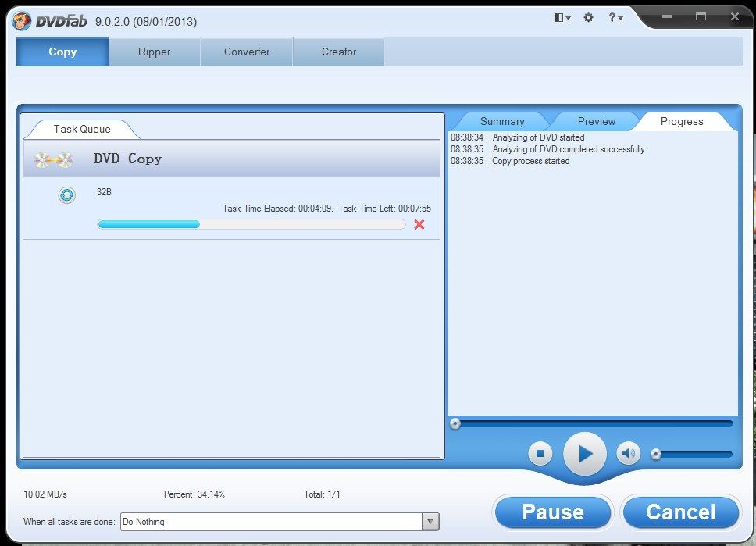Open the skin/layout menu icon
The height and width of the screenshot is (546, 756).
[562, 18]
